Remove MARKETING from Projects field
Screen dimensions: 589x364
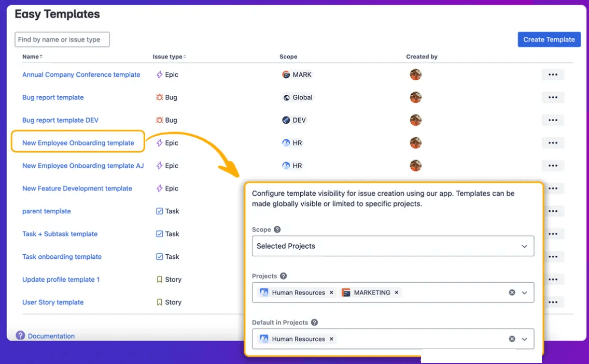(396, 293)
